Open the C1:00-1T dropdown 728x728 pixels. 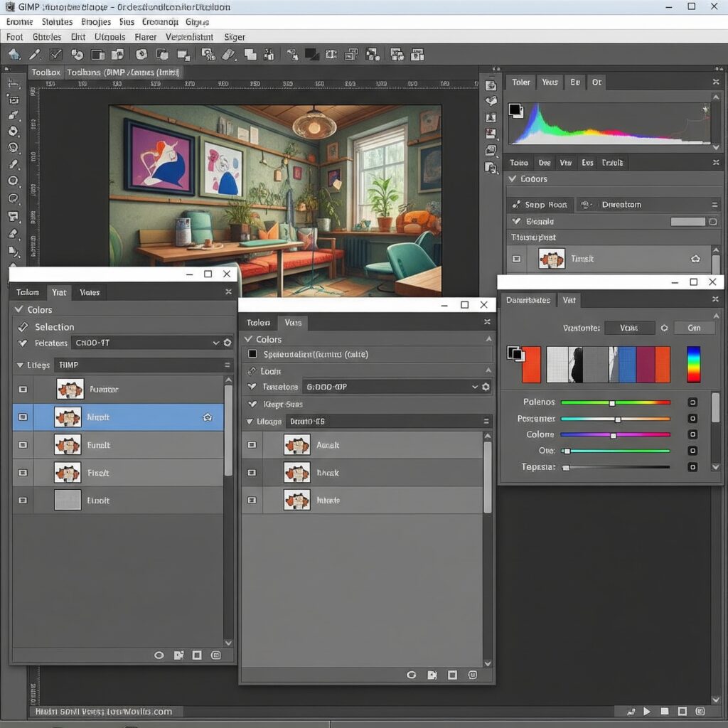point(146,343)
